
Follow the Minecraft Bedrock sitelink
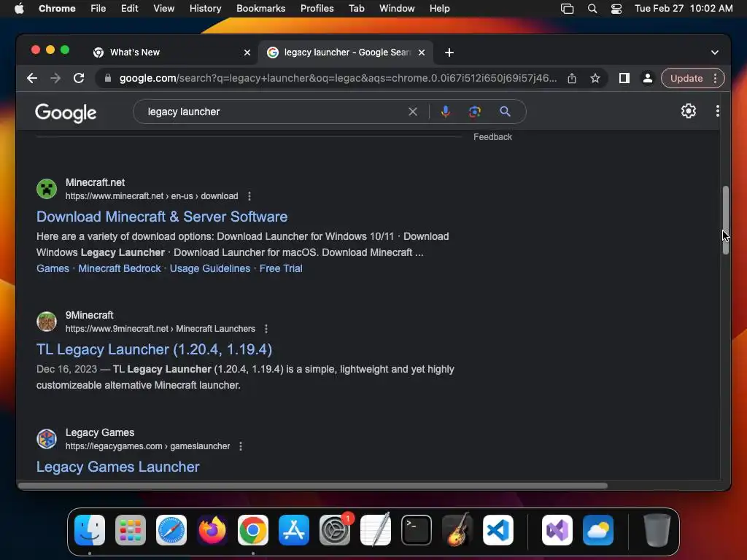tap(120, 268)
